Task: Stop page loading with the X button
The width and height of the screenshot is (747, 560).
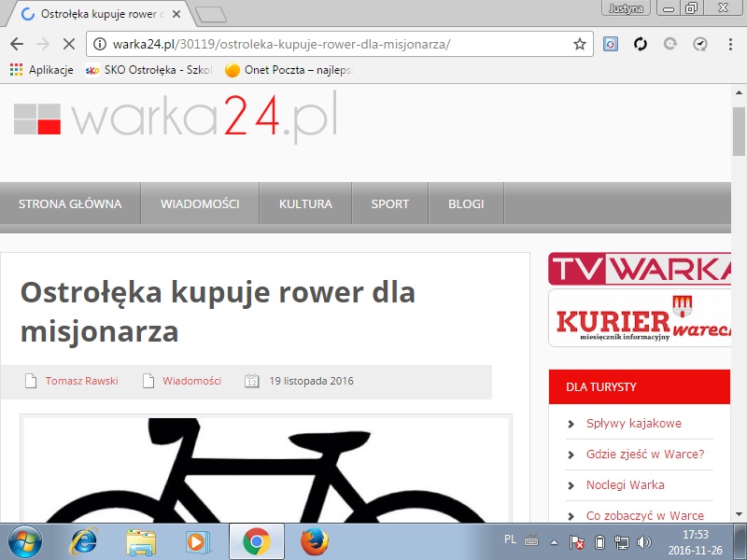Action: (x=69, y=44)
